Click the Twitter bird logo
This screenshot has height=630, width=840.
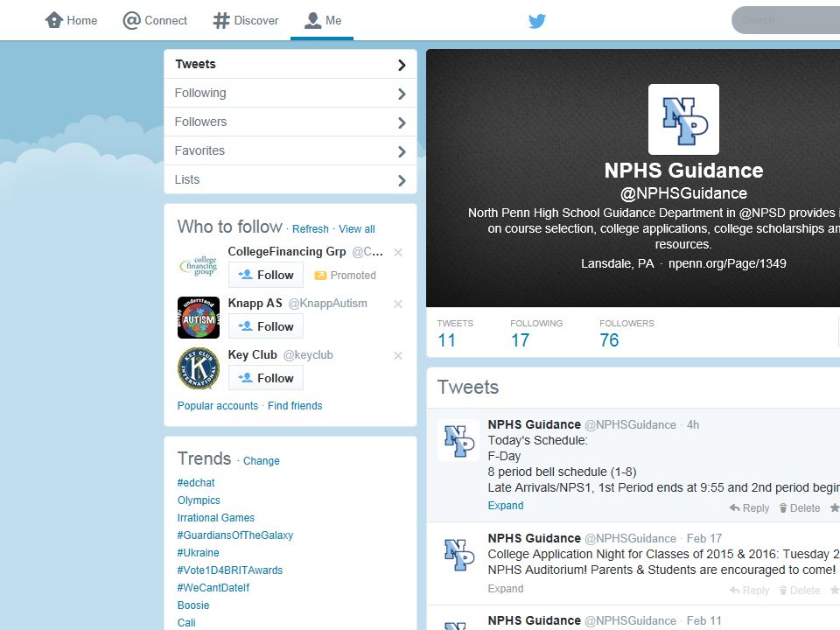536,21
